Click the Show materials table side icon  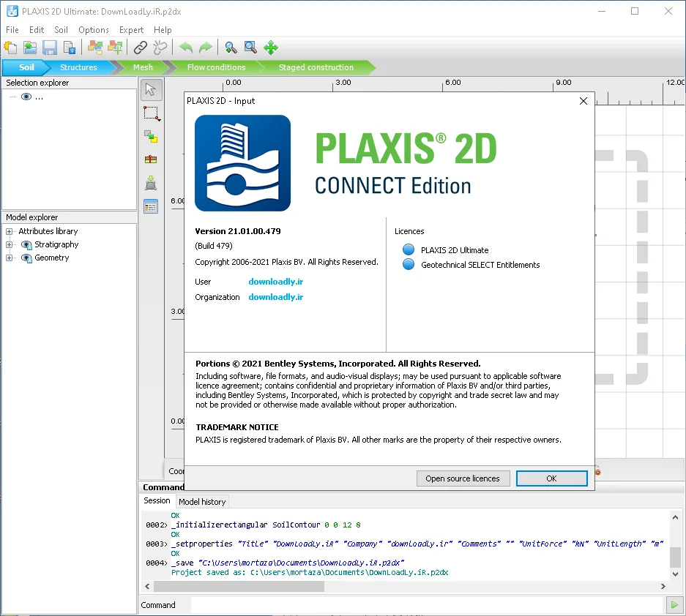(x=151, y=206)
